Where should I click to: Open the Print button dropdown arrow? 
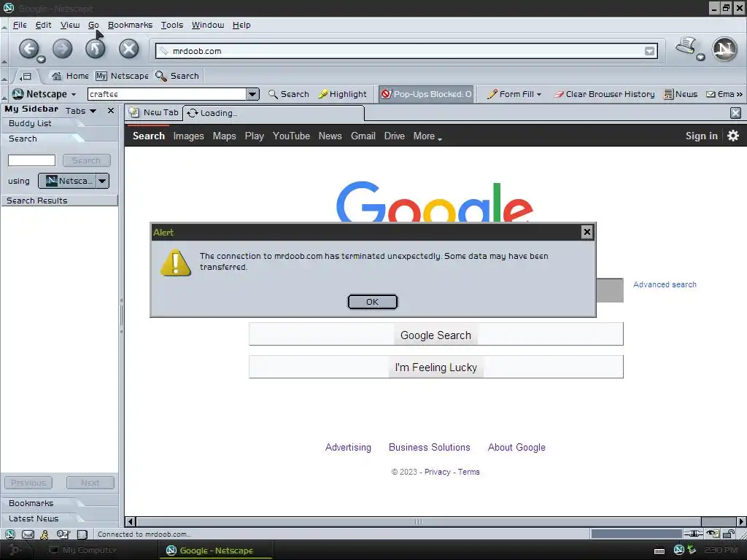point(700,57)
